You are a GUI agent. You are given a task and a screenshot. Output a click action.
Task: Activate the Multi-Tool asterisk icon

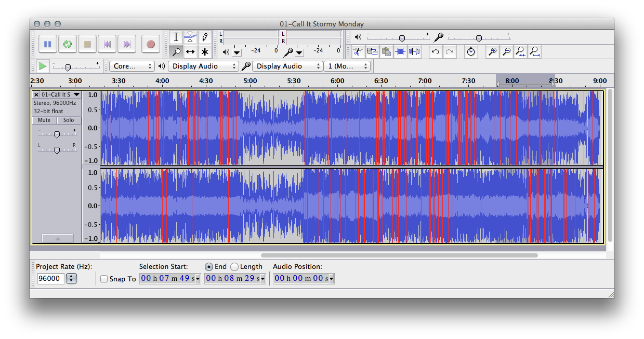pyautogui.click(x=205, y=51)
